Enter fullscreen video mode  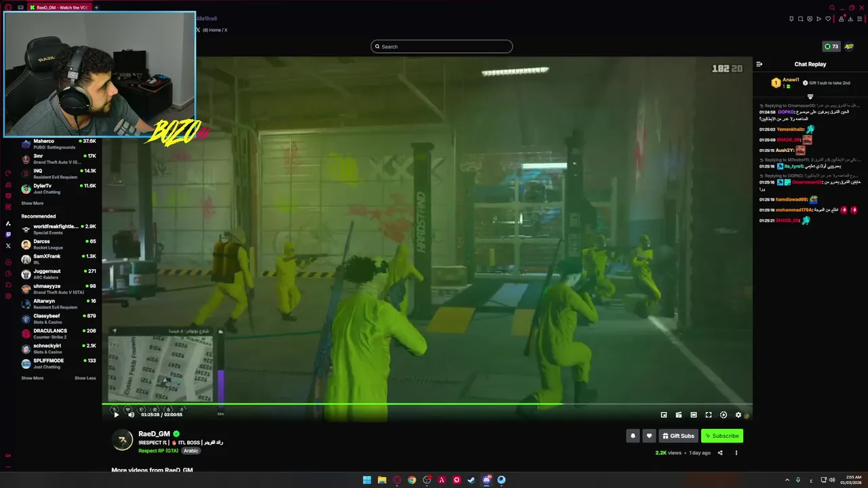pos(709,415)
